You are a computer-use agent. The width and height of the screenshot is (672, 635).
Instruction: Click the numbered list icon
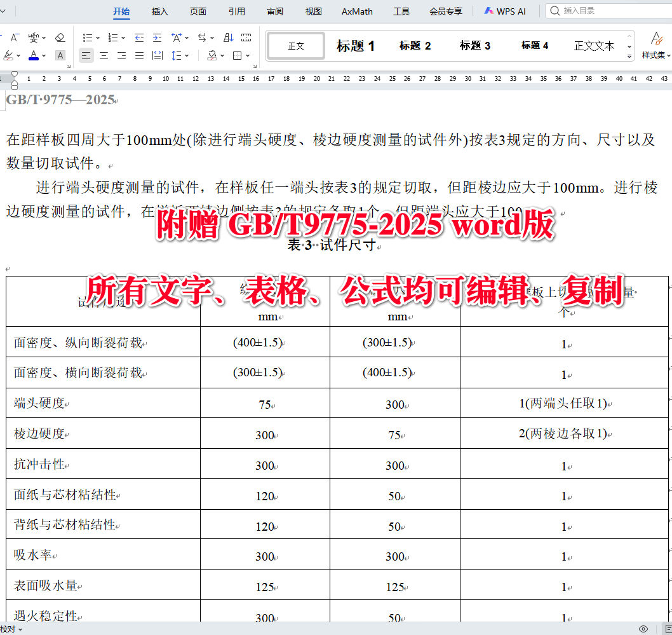coord(115,37)
